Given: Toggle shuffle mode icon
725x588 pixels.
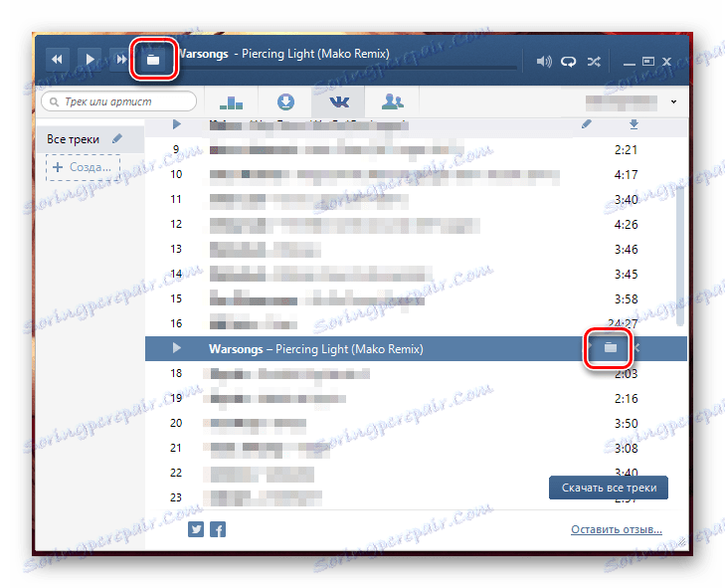Looking at the screenshot, I should (594, 61).
